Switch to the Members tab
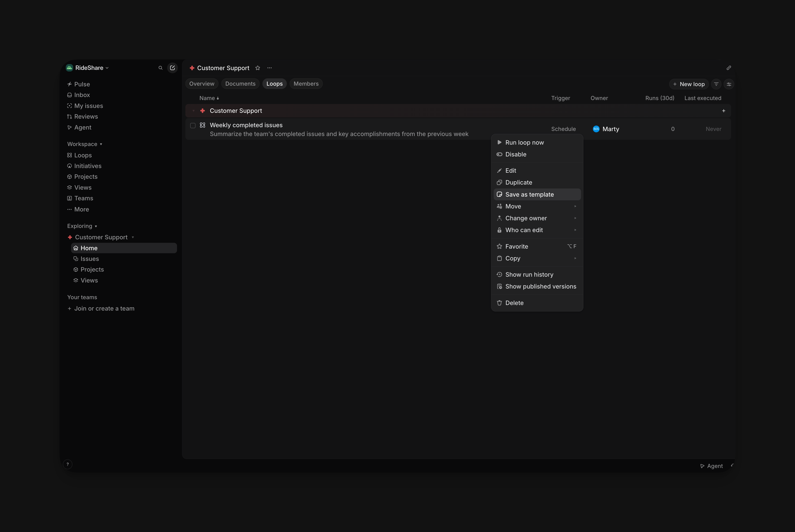 coord(306,84)
